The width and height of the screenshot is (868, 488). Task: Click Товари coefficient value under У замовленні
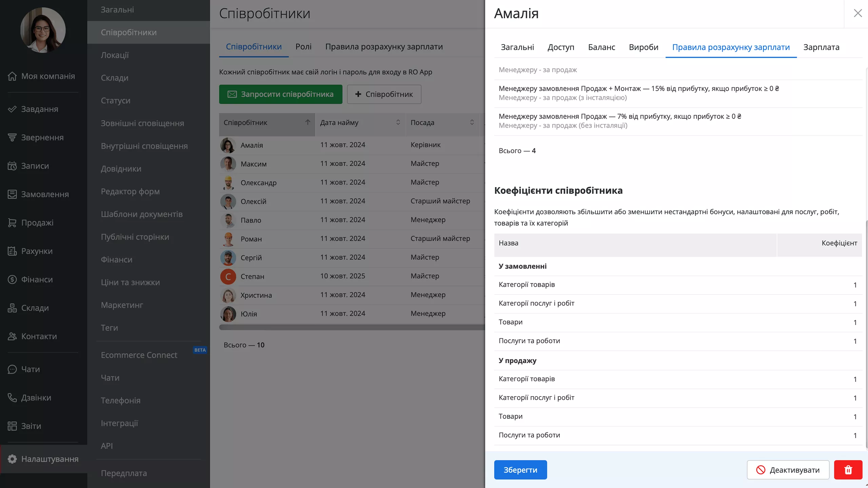pos(855,322)
